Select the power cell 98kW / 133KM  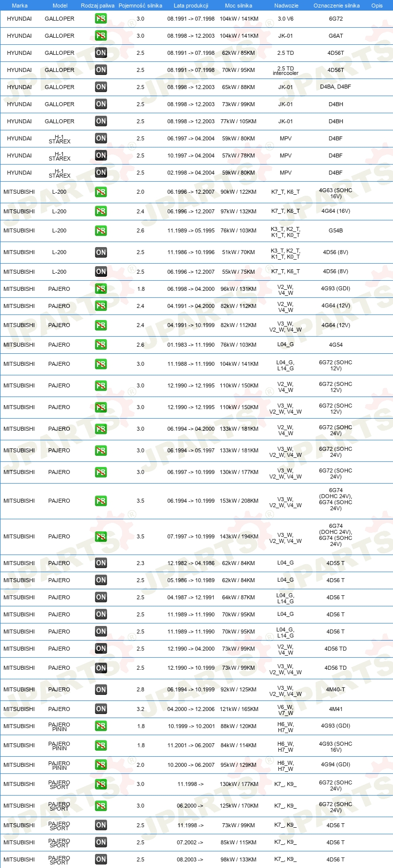click(x=239, y=859)
